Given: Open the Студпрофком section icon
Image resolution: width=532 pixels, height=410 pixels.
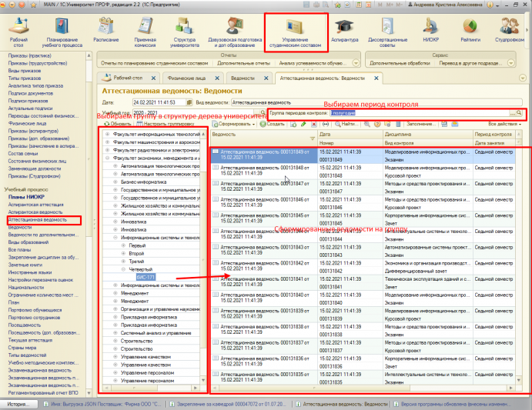Looking at the screenshot, I should 510,30.
